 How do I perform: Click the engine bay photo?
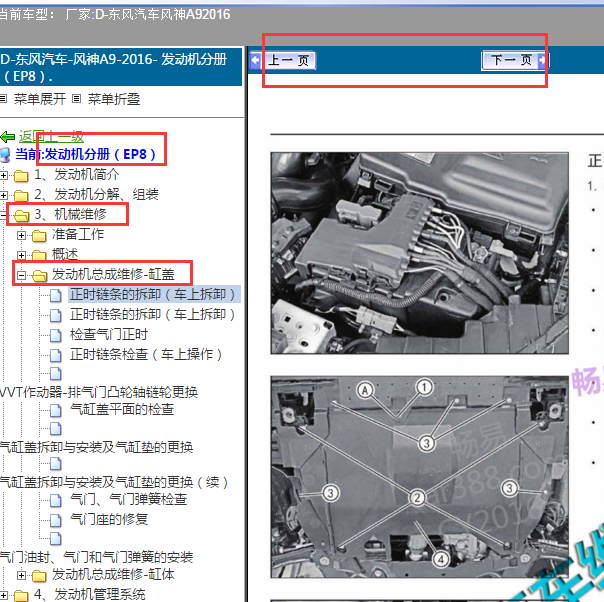(x=419, y=253)
